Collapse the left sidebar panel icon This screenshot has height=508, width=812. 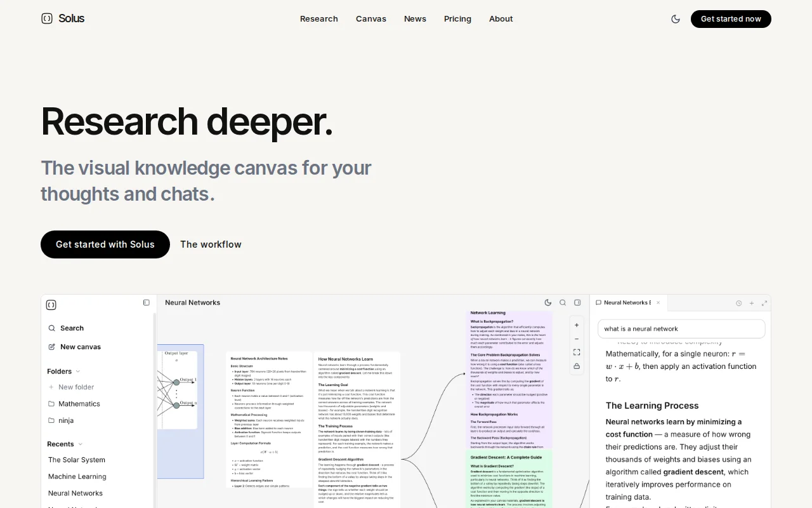pos(147,303)
